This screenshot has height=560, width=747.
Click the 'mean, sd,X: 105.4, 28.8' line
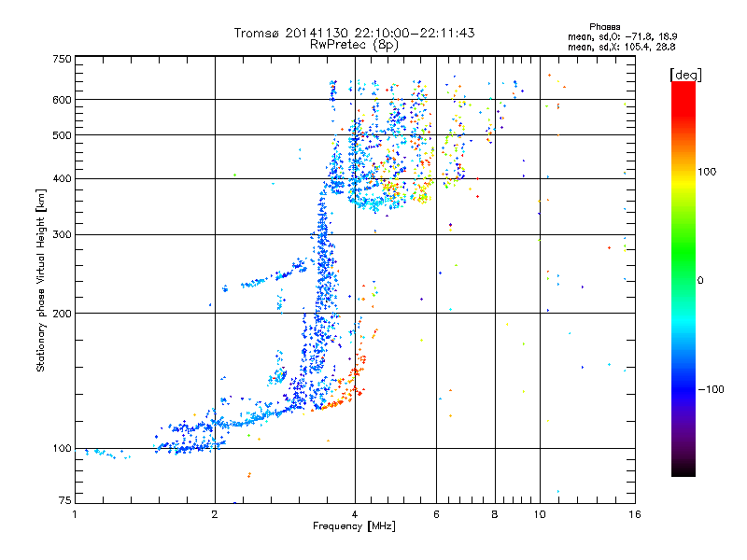(621, 47)
